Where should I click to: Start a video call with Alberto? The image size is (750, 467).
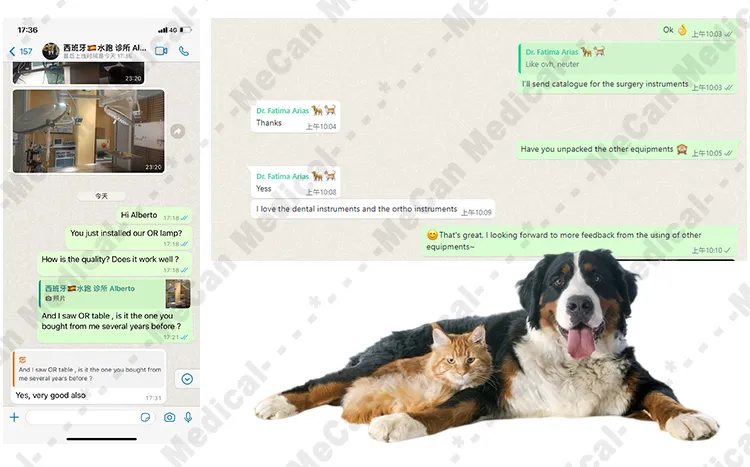[161, 51]
